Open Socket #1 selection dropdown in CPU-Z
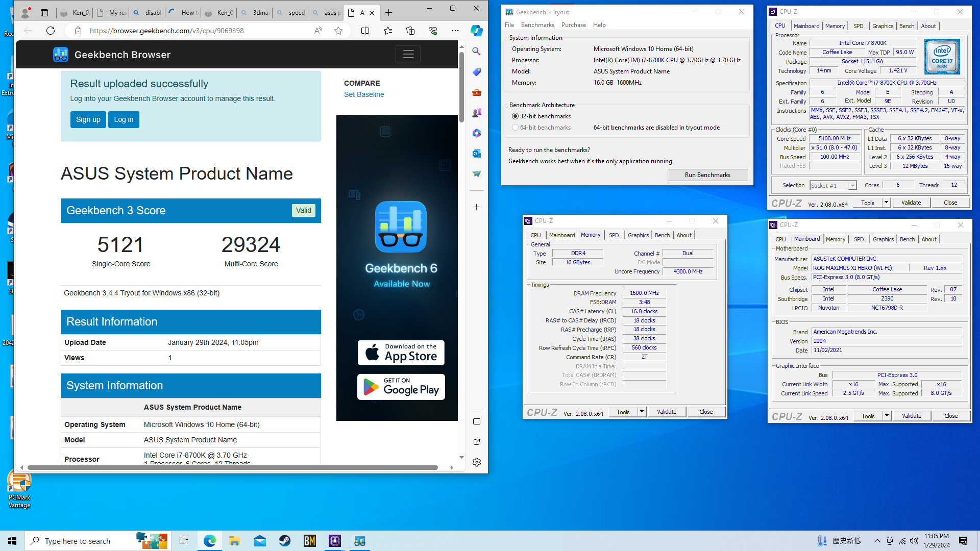Image resolution: width=980 pixels, height=551 pixels. 833,186
